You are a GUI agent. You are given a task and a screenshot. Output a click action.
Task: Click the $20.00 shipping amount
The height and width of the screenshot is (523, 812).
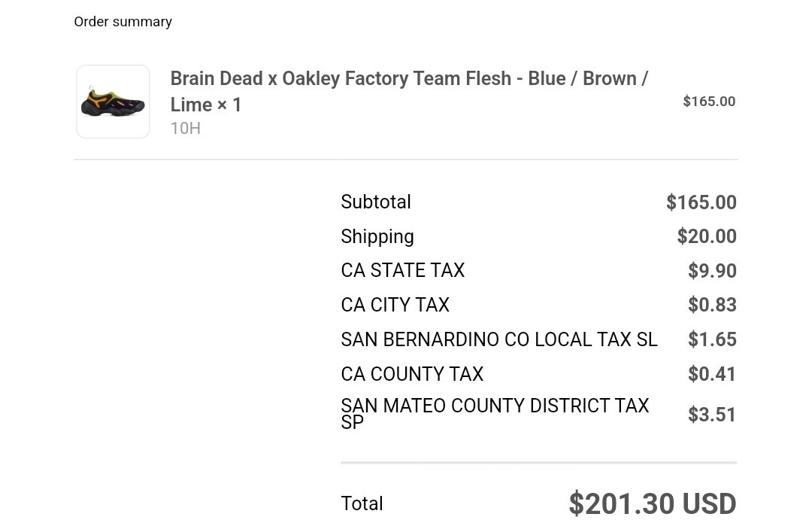point(706,236)
